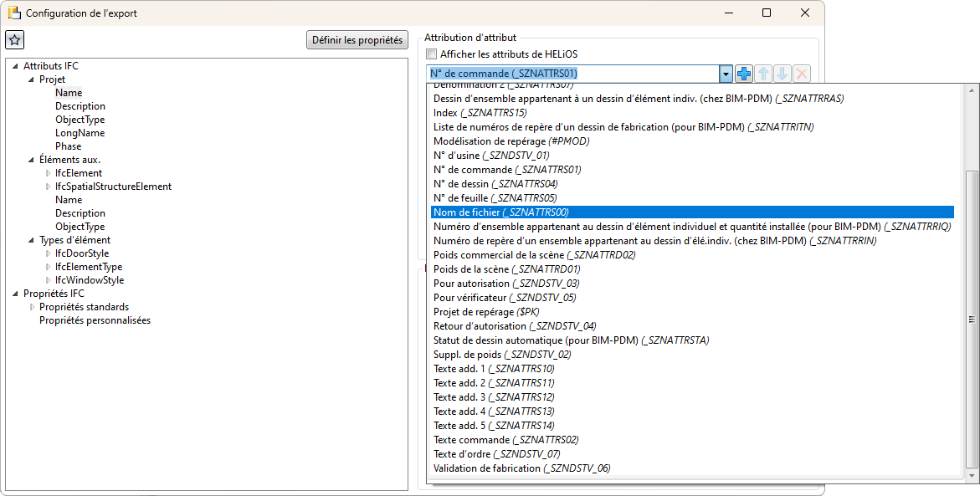Select Propriétés personnalisées in the tree
The width and height of the screenshot is (980, 496).
pos(95,320)
